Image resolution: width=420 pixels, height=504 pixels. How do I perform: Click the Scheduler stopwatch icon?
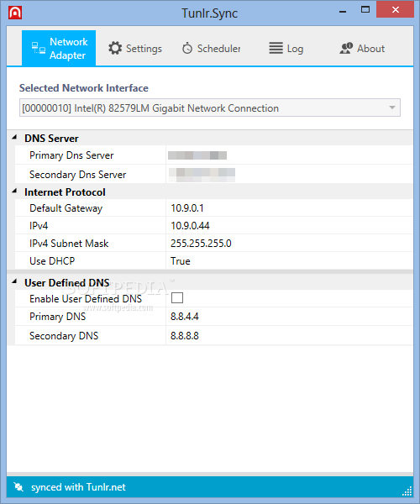pos(187,48)
